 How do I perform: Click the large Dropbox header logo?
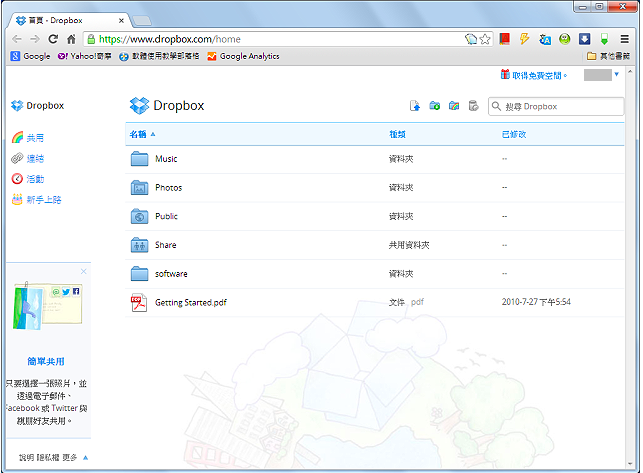click(x=139, y=105)
